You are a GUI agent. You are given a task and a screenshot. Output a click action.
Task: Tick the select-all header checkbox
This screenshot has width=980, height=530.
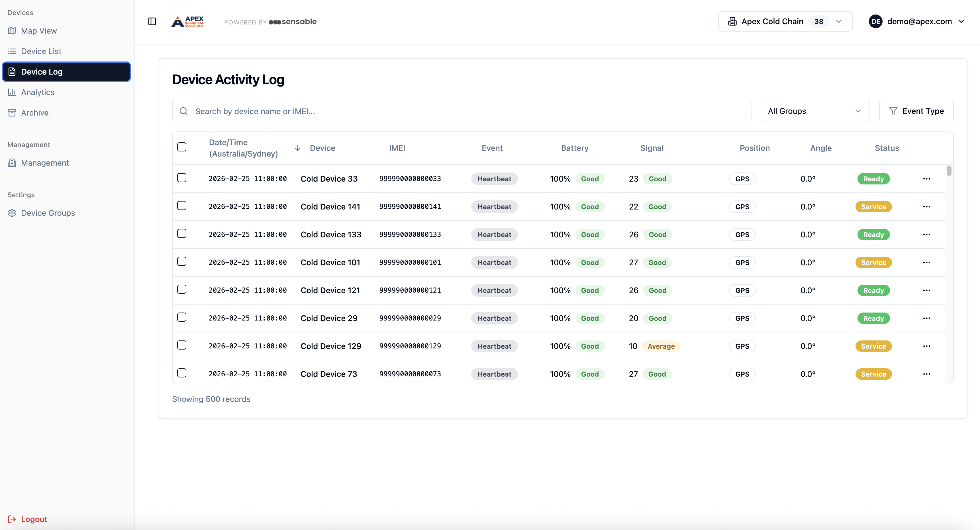182,147
